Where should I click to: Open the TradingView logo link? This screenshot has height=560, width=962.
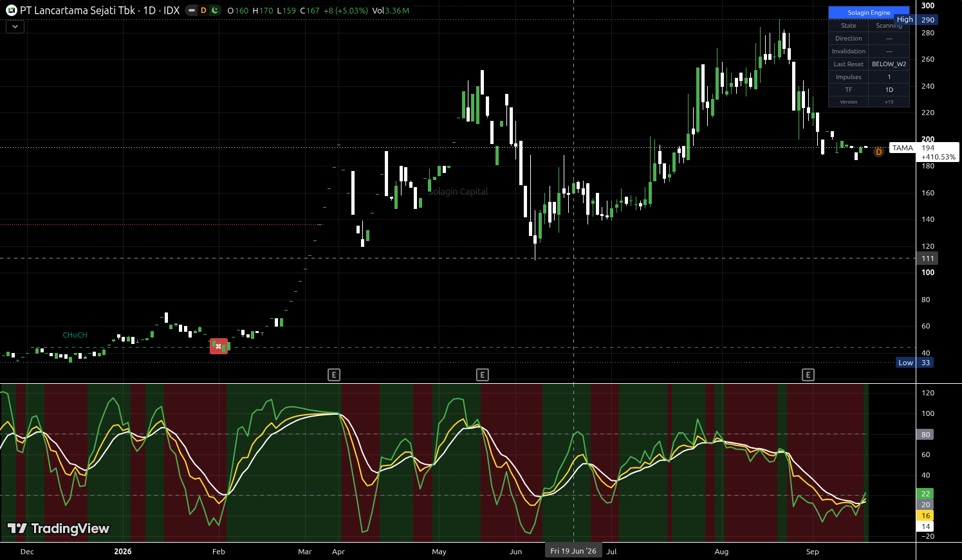(59, 528)
